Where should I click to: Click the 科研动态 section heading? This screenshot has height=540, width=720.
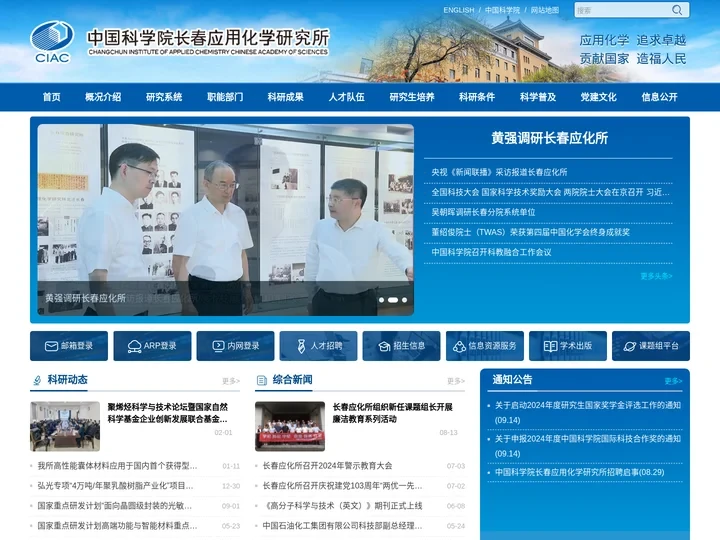[x=68, y=380]
